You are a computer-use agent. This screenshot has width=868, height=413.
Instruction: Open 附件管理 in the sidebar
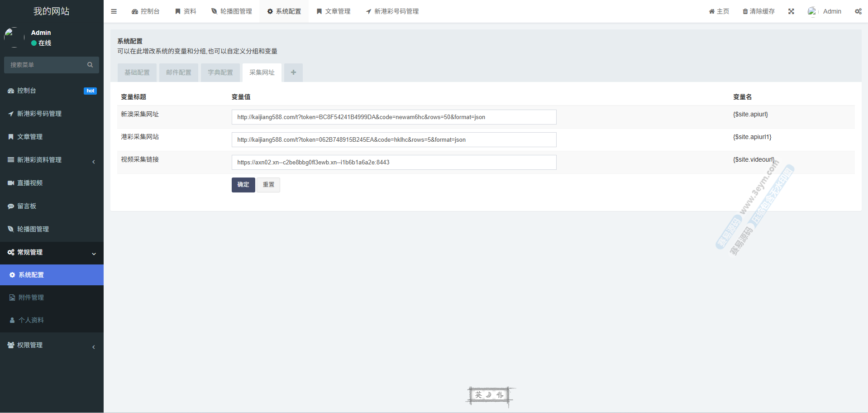(31, 298)
